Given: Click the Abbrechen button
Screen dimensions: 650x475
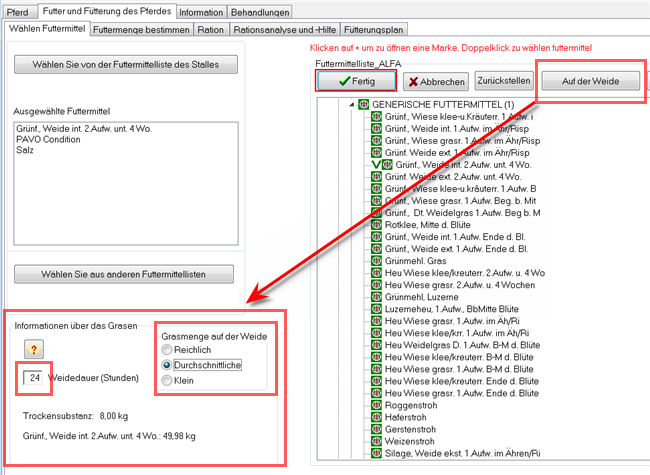Looking at the screenshot, I should pos(436,82).
